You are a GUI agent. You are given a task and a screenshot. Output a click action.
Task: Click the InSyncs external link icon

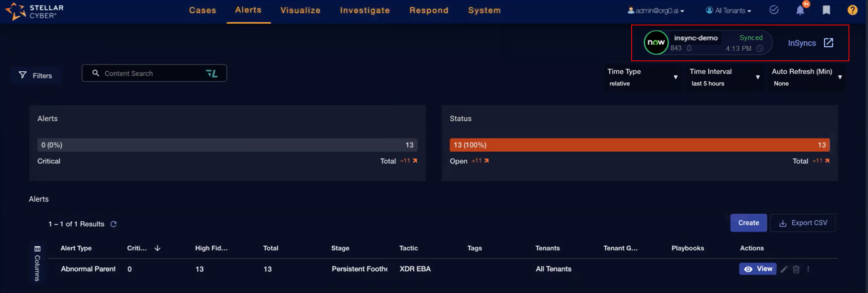(829, 43)
